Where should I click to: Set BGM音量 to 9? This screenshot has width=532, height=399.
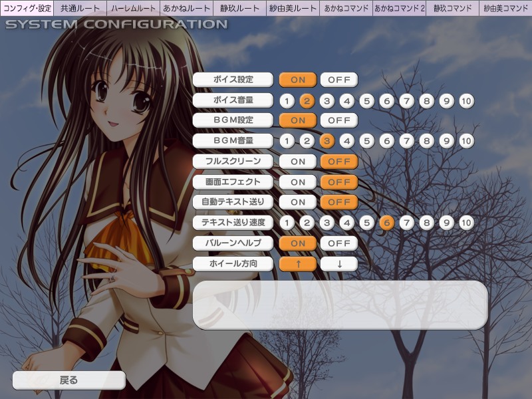click(447, 141)
